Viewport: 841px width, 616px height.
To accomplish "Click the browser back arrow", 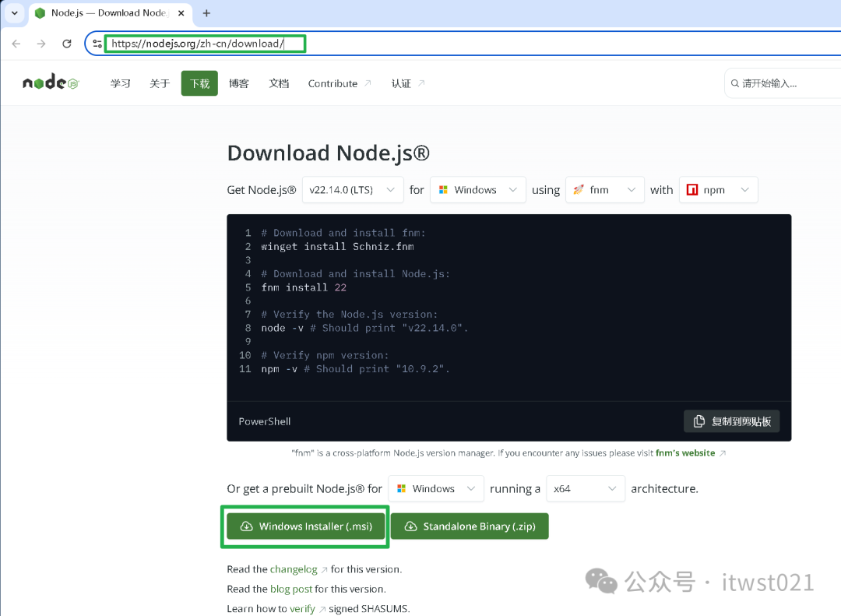I will point(16,44).
